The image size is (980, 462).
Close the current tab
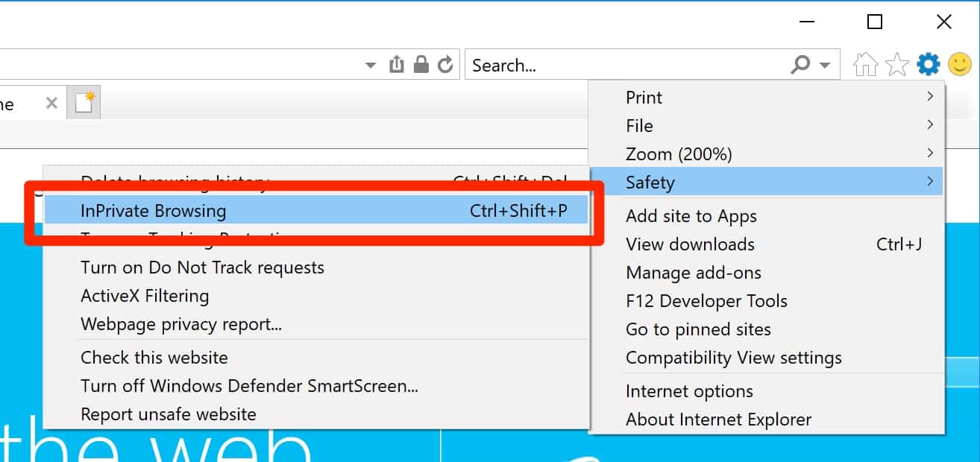coord(51,104)
